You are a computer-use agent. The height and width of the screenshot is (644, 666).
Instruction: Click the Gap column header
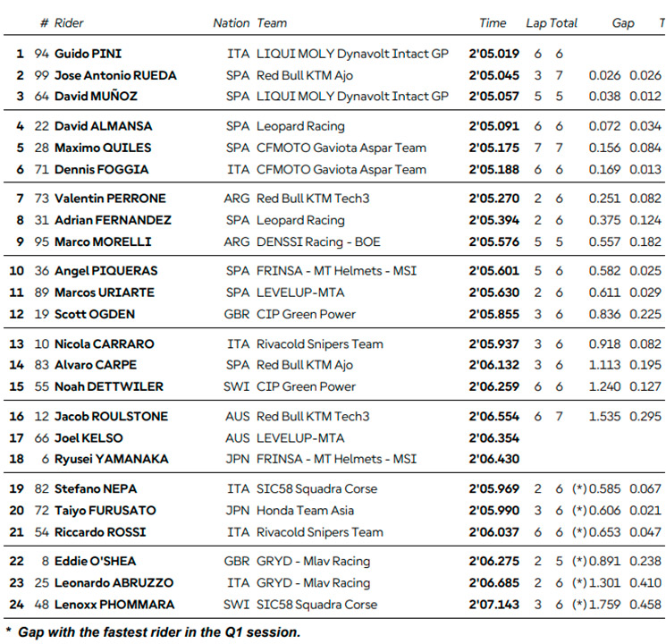[623, 23]
